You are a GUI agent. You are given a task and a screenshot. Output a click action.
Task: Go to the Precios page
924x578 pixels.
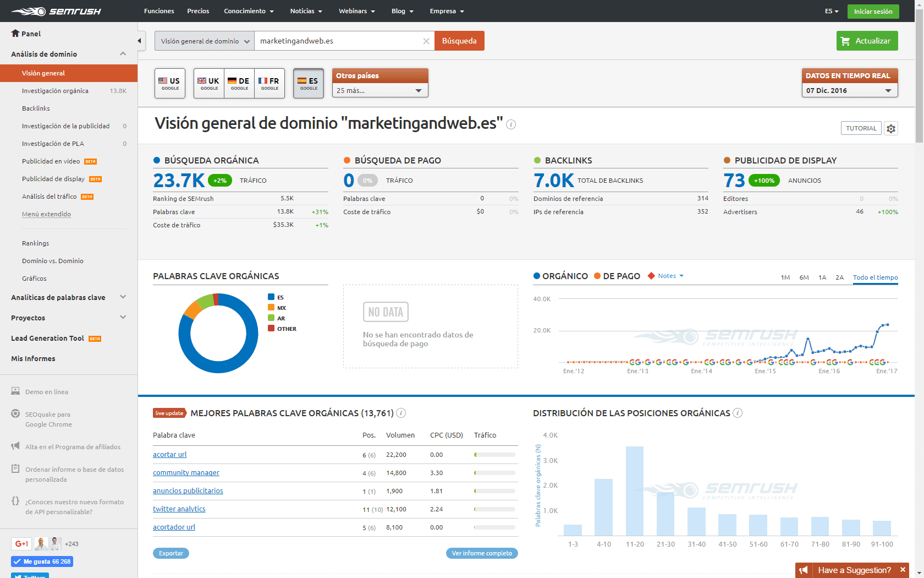(198, 11)
